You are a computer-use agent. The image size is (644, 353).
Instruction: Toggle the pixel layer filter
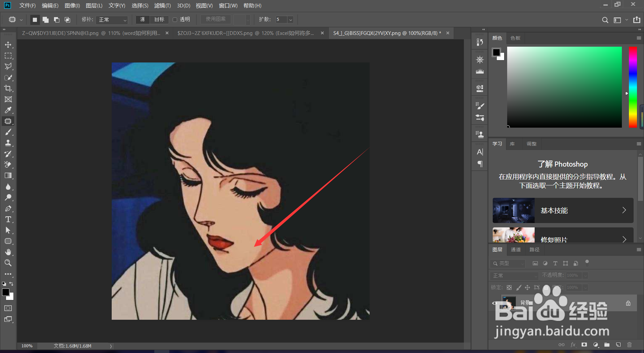coord(535,263)
